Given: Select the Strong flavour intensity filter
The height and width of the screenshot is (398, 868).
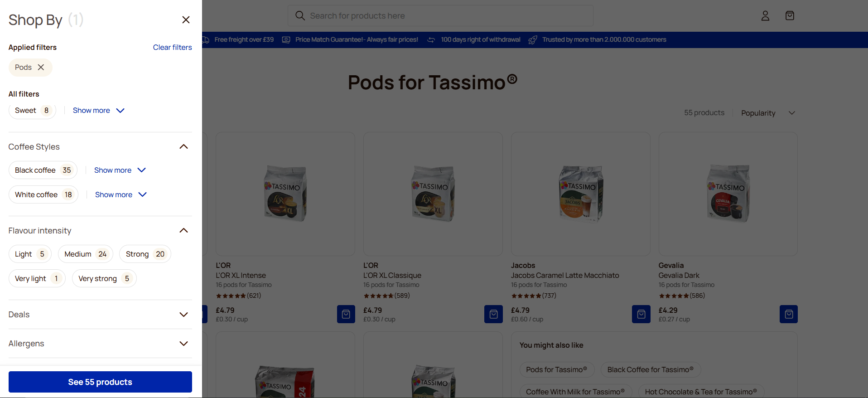Looking at the screenshot, I should pos(145,254).
